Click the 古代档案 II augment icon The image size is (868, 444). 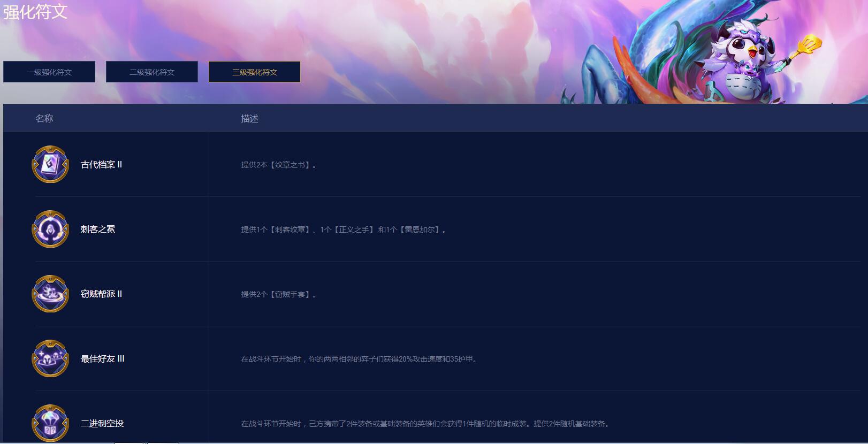50,165
